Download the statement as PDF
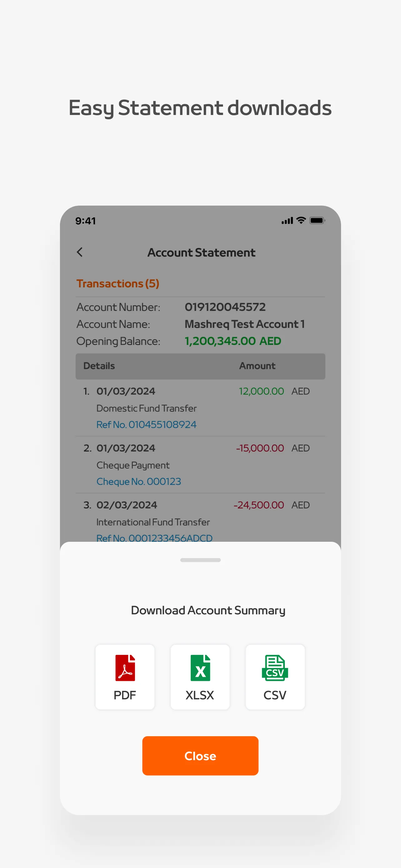The height and width of the screenshot is (868, 401). pyautogui.click(x=125, y=677)
